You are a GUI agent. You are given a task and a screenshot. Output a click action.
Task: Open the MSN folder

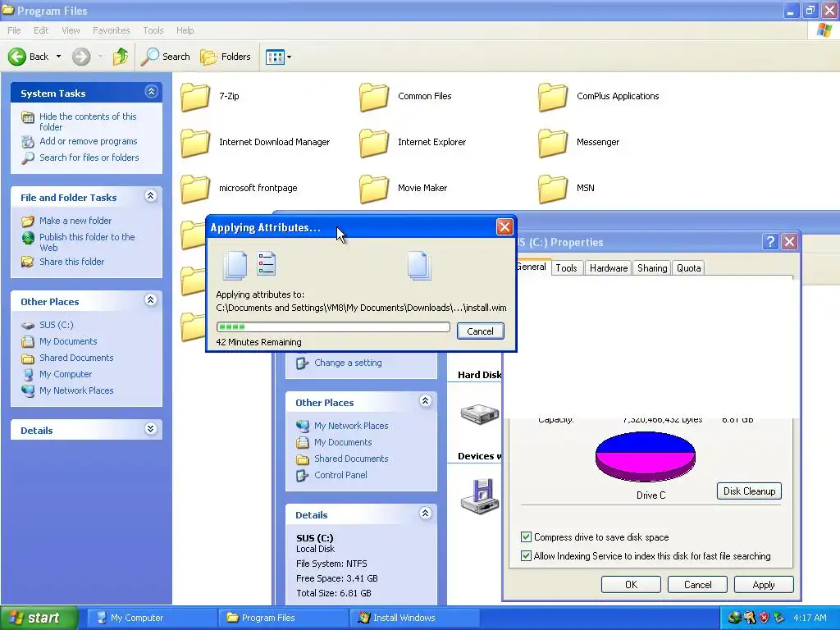[566, 188]
